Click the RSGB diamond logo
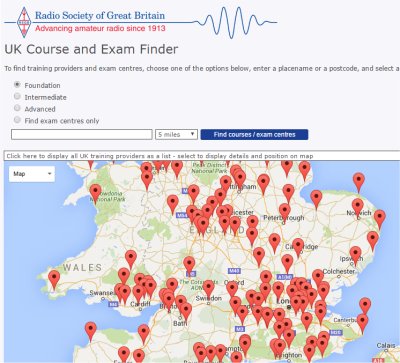The height and width of the screenshot is (363, 400). pos(24,22)
